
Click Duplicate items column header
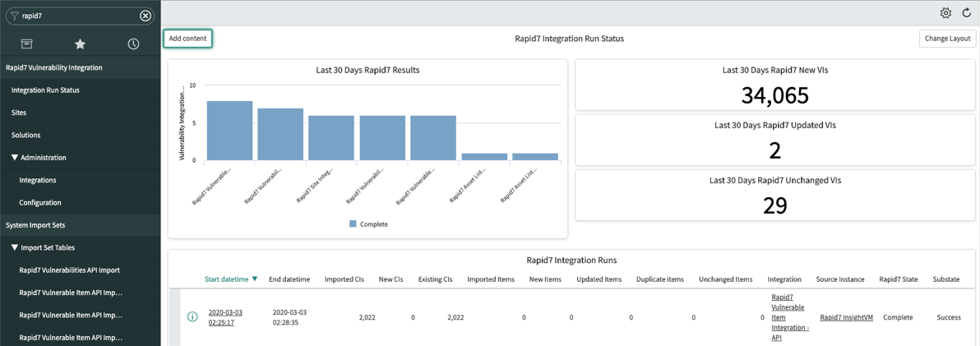[x=661, y=279]
